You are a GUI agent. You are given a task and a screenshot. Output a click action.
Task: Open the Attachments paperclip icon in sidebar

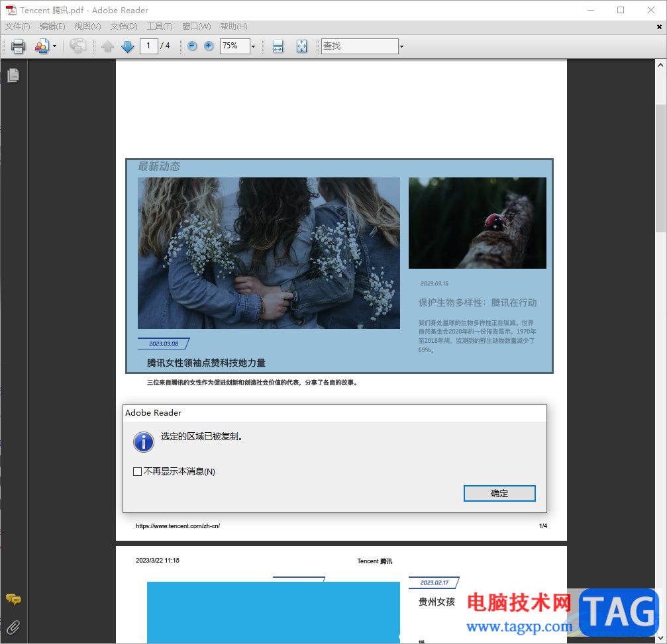coord(13,627)
